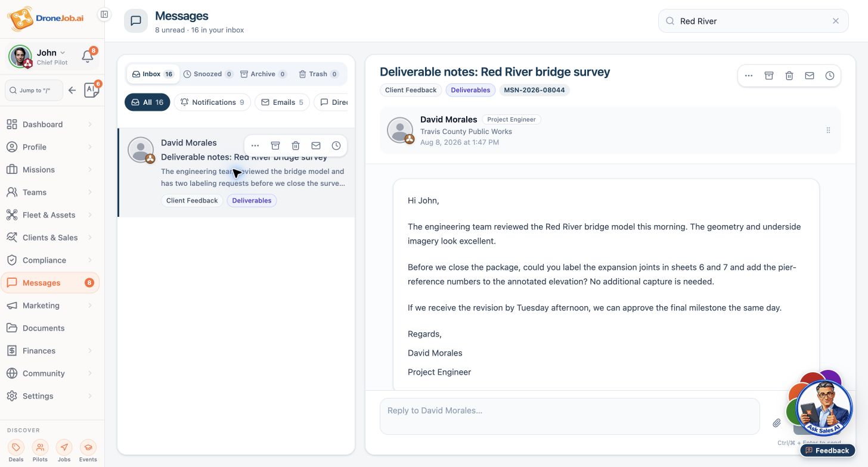
Task: Click the back arrow next to Jump to
Action: pos(72,91)
